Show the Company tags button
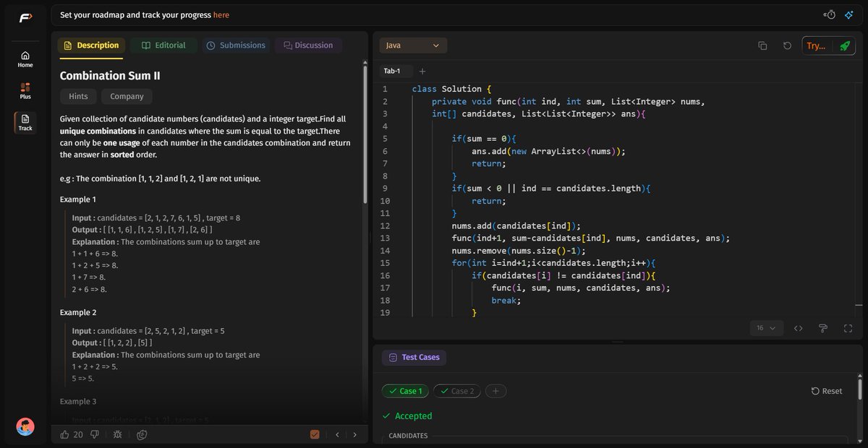 [127, 96]
